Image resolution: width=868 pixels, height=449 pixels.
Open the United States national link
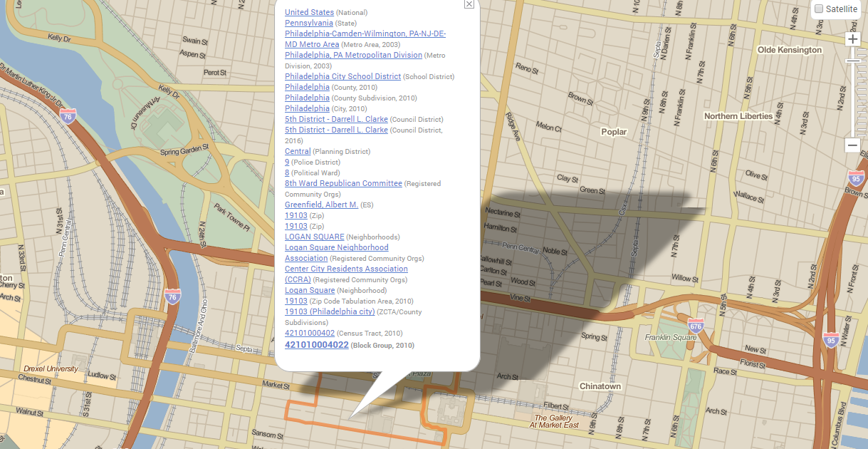(309, 12)
